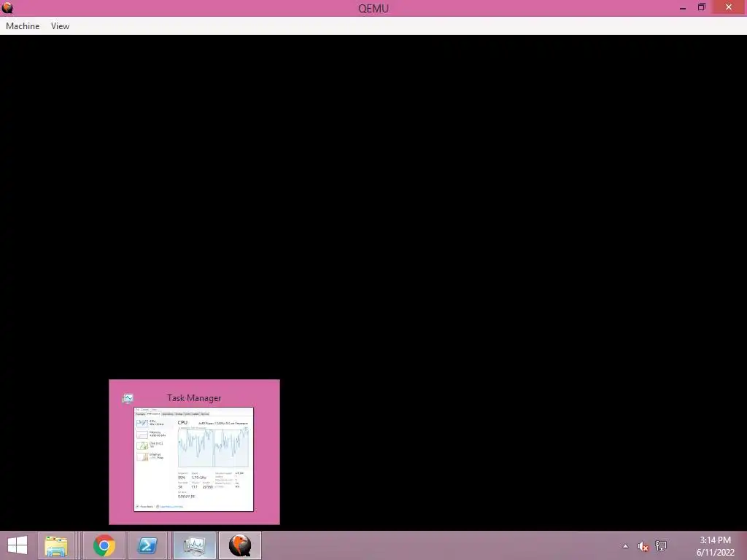Select the QEMU taskbar button

pyautogui.click(x=239, y=545)
